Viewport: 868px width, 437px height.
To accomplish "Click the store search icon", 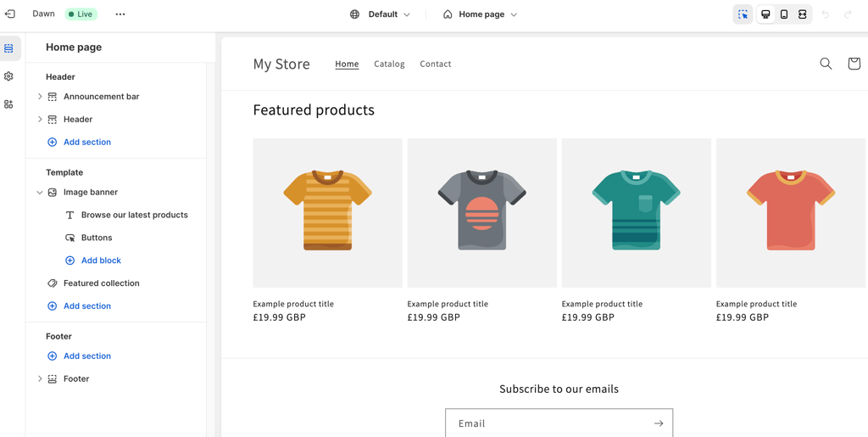I will [x=826, y=64].
